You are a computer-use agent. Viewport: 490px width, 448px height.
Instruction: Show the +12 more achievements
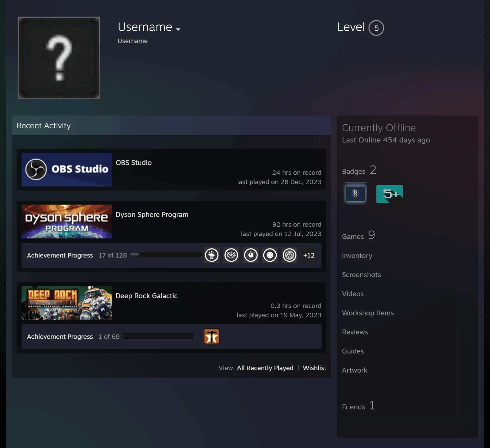pyautogui.click(x=309, y=255)
